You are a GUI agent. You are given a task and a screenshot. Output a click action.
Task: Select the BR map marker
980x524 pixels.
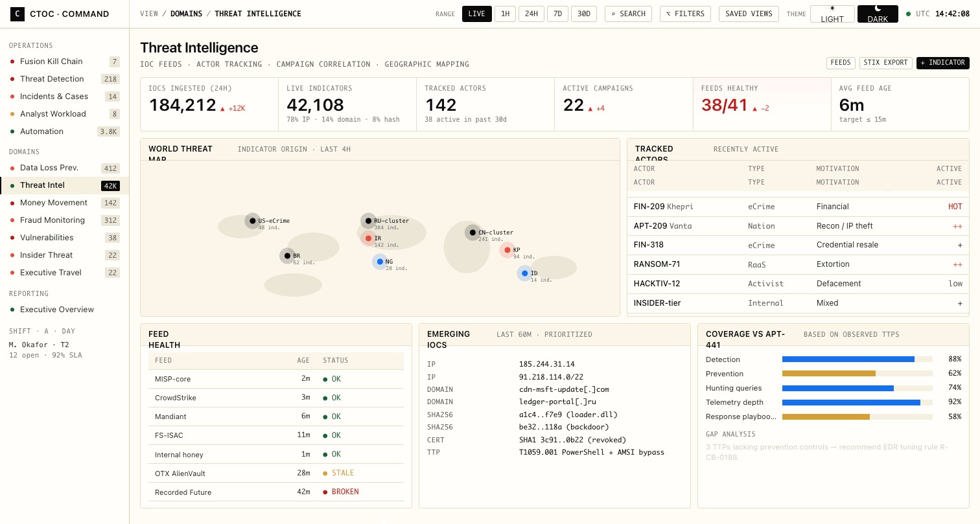pyautogui.click(x=287, y=256)
